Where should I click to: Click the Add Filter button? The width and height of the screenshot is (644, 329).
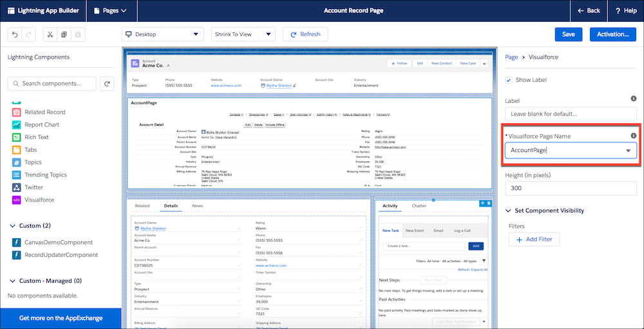pos(534,240)
